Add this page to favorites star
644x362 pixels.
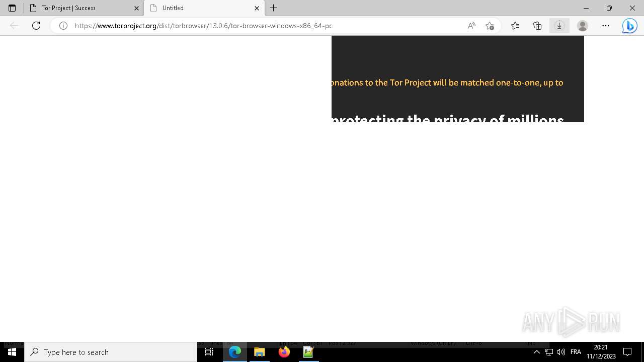click(490, 26)
